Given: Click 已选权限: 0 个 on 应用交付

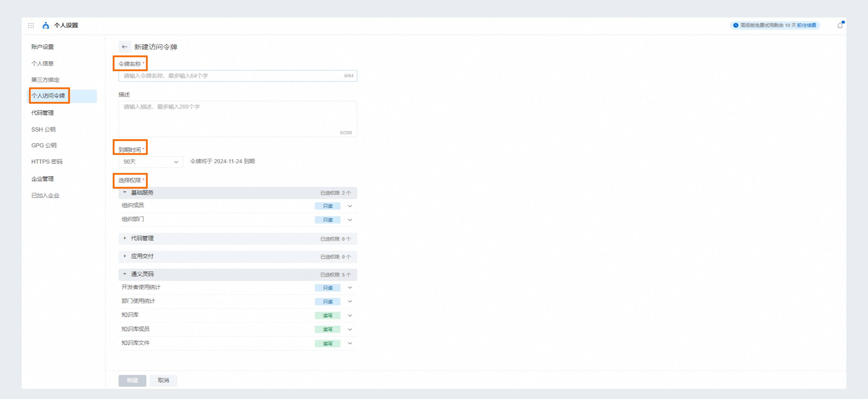Looking at the screenshot, I should click(x=336, y=257).
